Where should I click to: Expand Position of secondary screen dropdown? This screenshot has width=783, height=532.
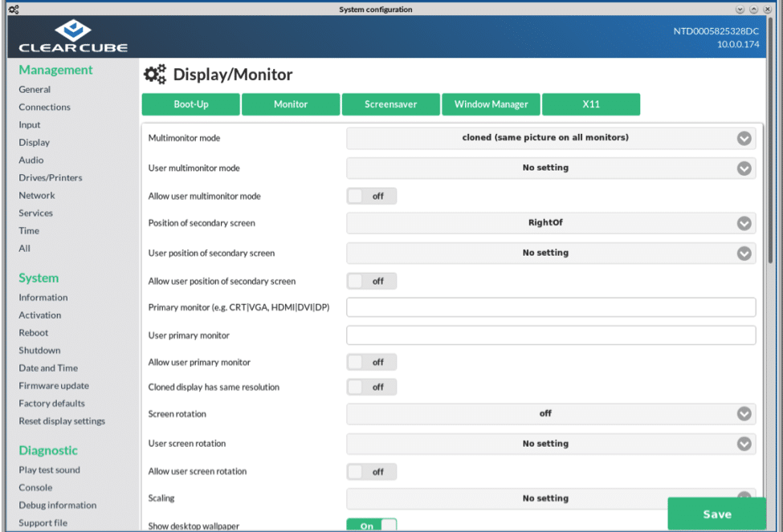tap(551, 223)
